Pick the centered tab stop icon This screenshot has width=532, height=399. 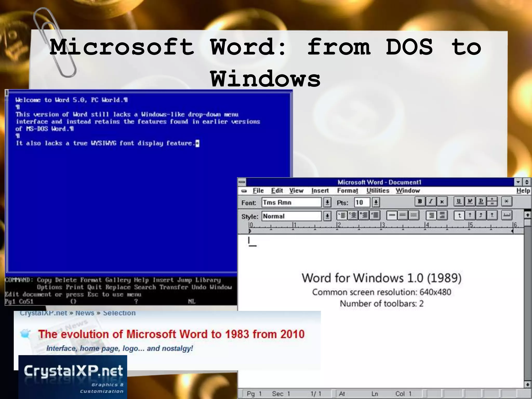point(470,215)
